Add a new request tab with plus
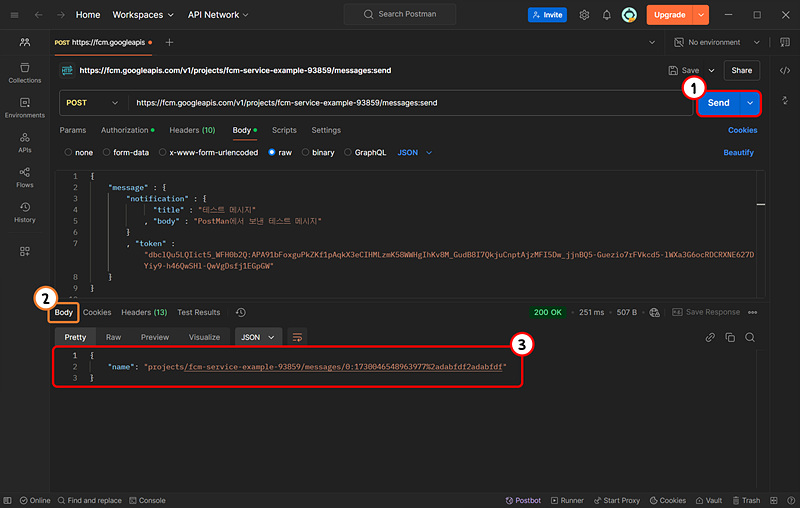Image resolution: width=800 pixels, height=508 pixels. coord(169,42)
